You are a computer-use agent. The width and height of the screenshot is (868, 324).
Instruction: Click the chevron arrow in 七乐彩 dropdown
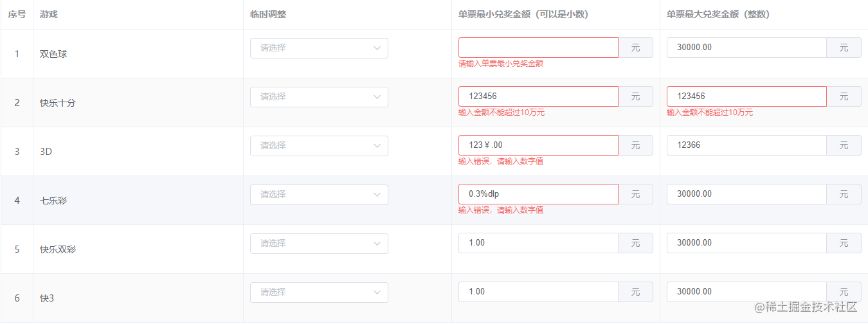377,195
